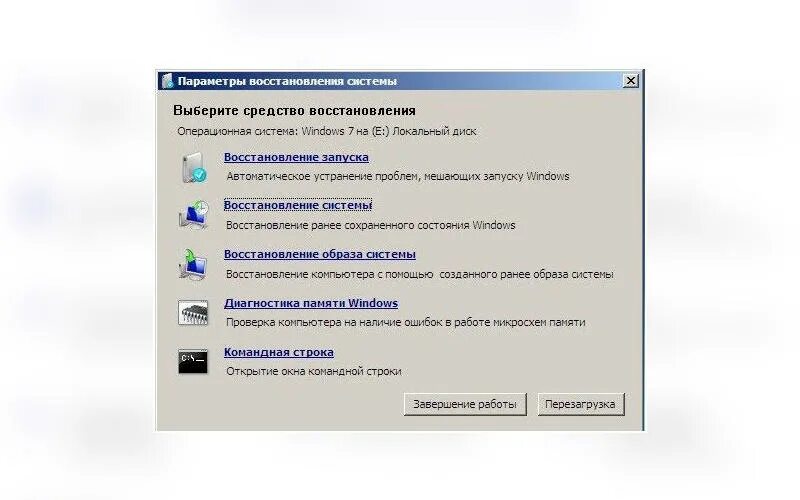
Task: Click the Проверка компьютера на наличие ошибок text
Action: click(x=406, y=322)
